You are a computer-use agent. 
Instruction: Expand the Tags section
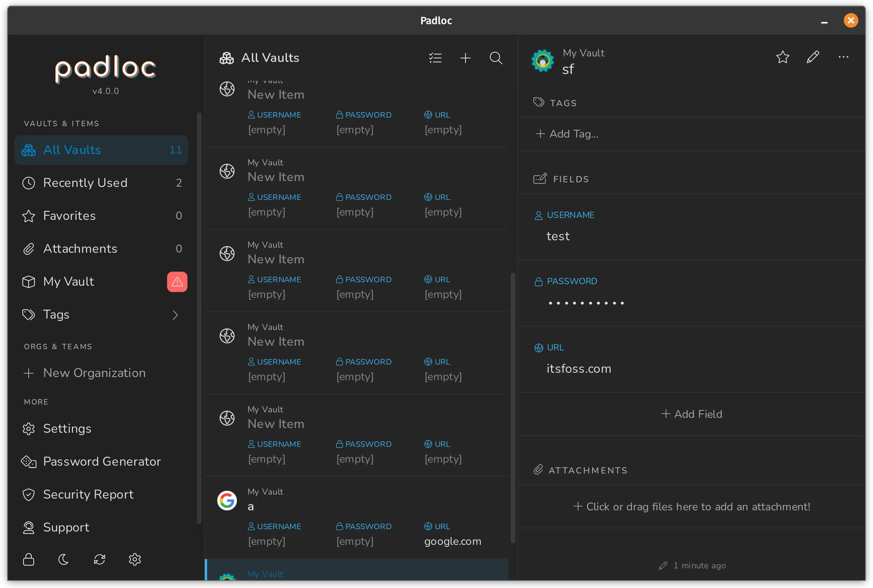175,315
